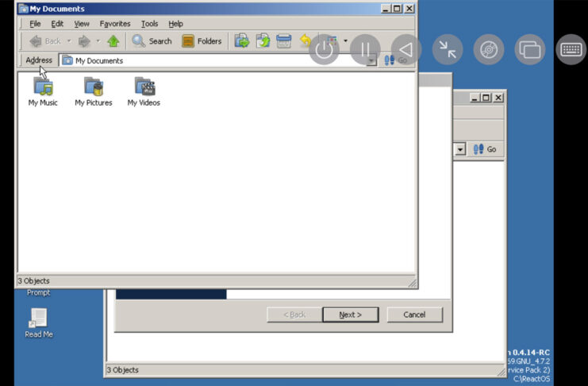Image resolution: width=588 pixels, height=386 pixels.
Task: Go up one folder level
Action: tap(113, 41)
